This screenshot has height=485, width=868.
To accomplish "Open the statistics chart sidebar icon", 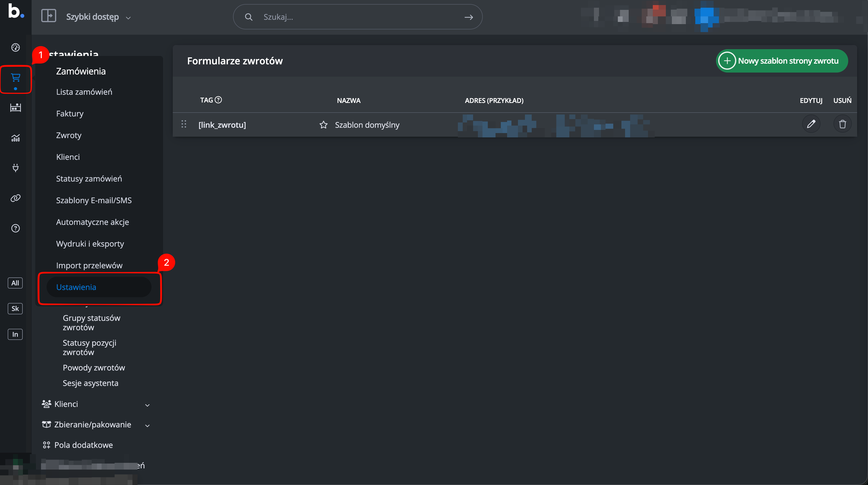I will [x=15, y=138].
